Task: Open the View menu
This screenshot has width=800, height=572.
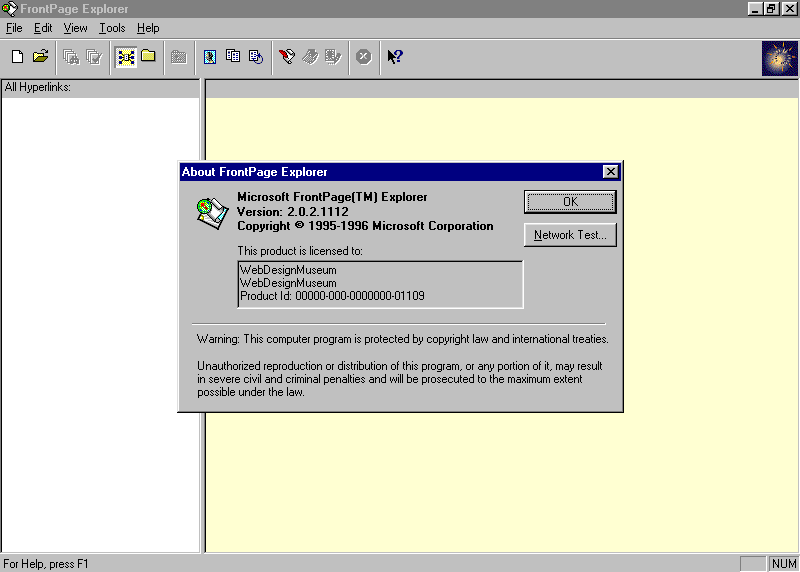Action: [x=76, y=28]
